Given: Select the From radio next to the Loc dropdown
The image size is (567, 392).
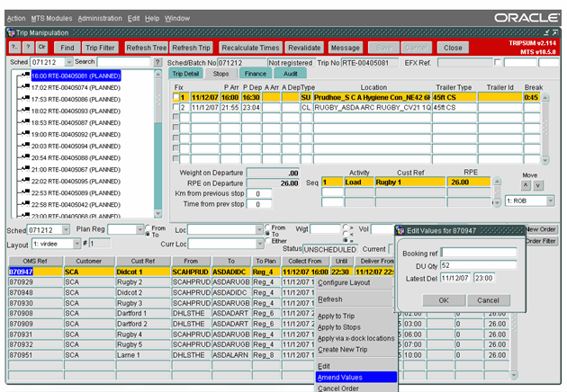Looking at the screenshot, I should point(267,227).
